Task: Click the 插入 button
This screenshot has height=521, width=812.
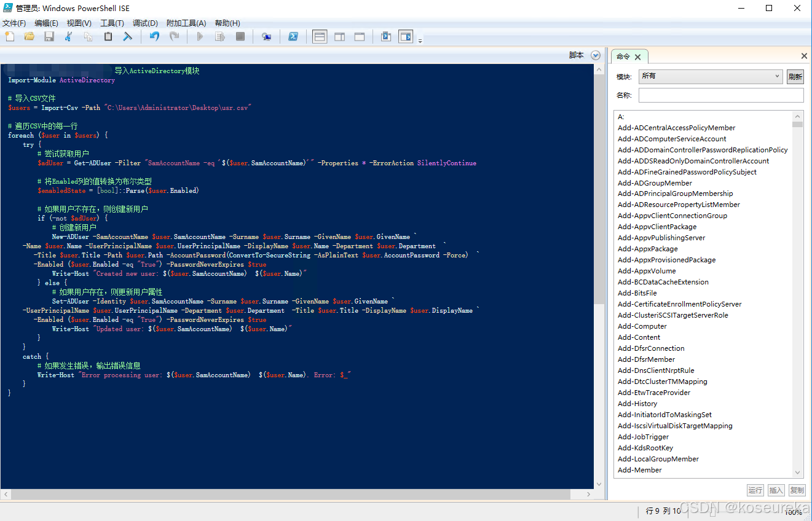Action: (776, 490)
